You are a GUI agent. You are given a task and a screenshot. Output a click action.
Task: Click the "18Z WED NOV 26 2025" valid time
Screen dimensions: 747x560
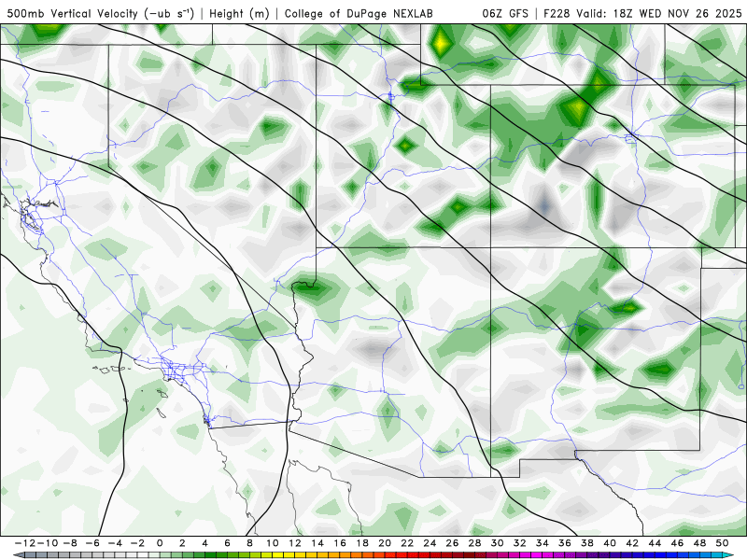click(x=678, y=14)
